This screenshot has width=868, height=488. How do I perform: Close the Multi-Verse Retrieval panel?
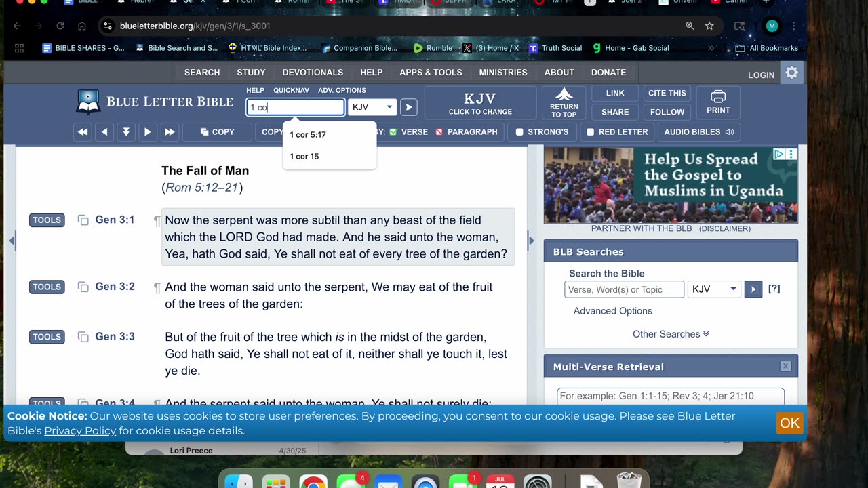785,366
